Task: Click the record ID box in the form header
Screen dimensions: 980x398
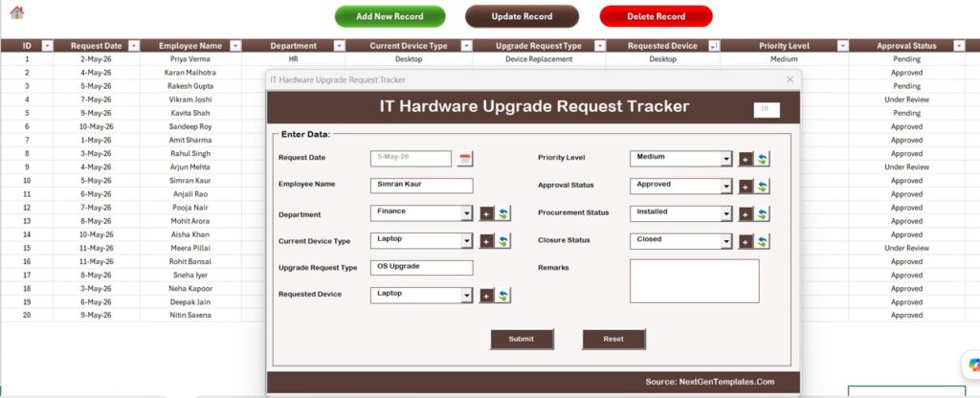Action: (767, 110)
